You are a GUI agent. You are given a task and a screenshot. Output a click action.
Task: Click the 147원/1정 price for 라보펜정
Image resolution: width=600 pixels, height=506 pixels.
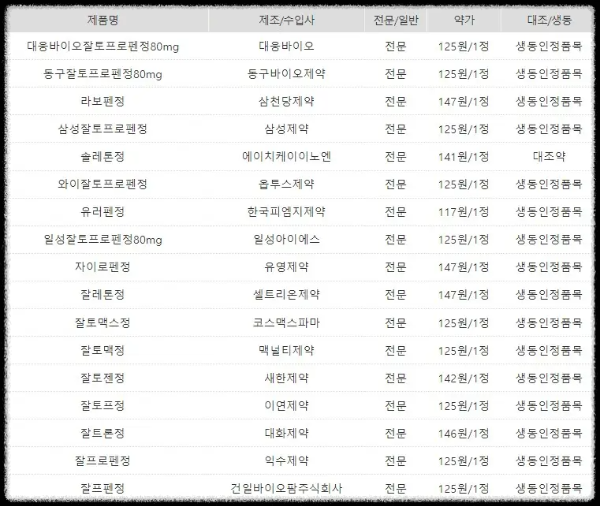pyautogui.click(x=464, y=101)
